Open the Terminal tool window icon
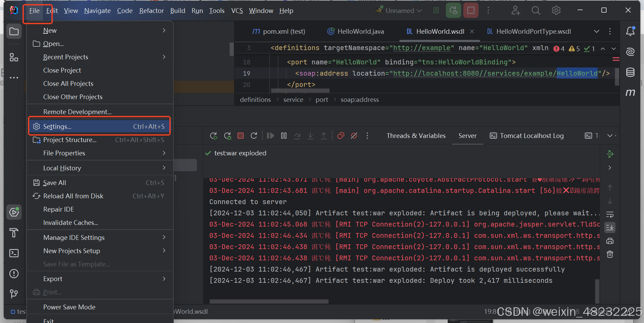This screenshot has height=323, width=644. pos(14,253)
